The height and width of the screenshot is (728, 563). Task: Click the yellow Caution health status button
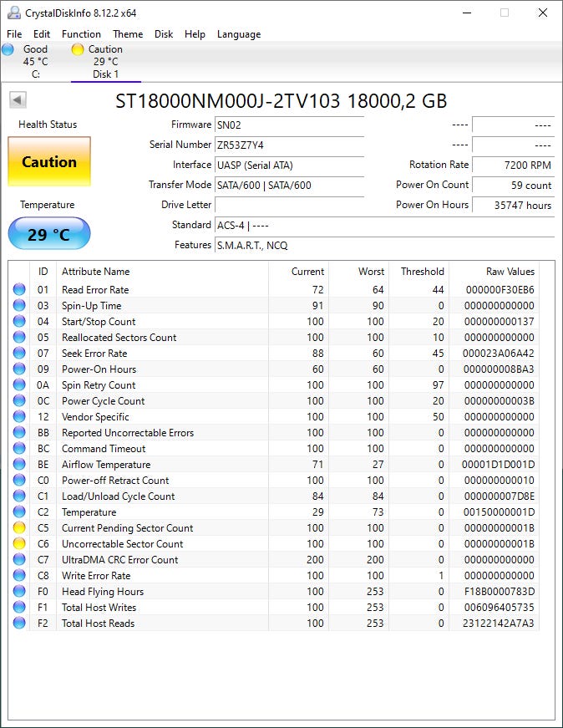pos(49,162)
